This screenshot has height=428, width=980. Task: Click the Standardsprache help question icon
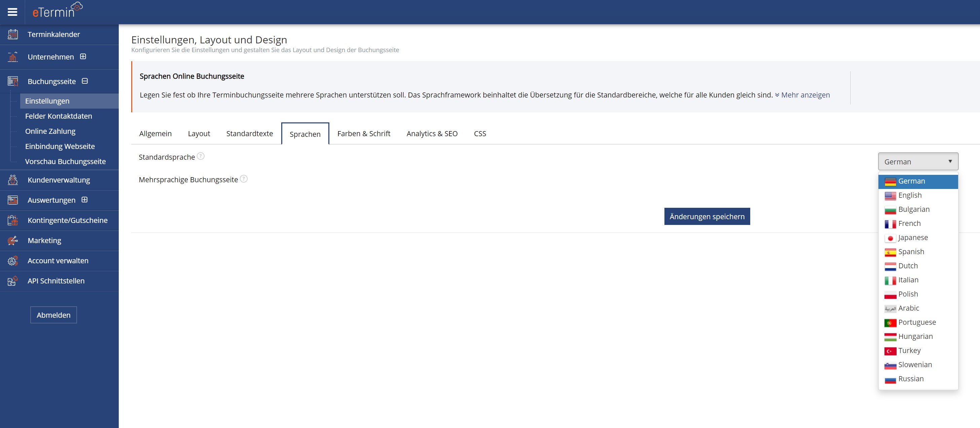coord(201,156)
